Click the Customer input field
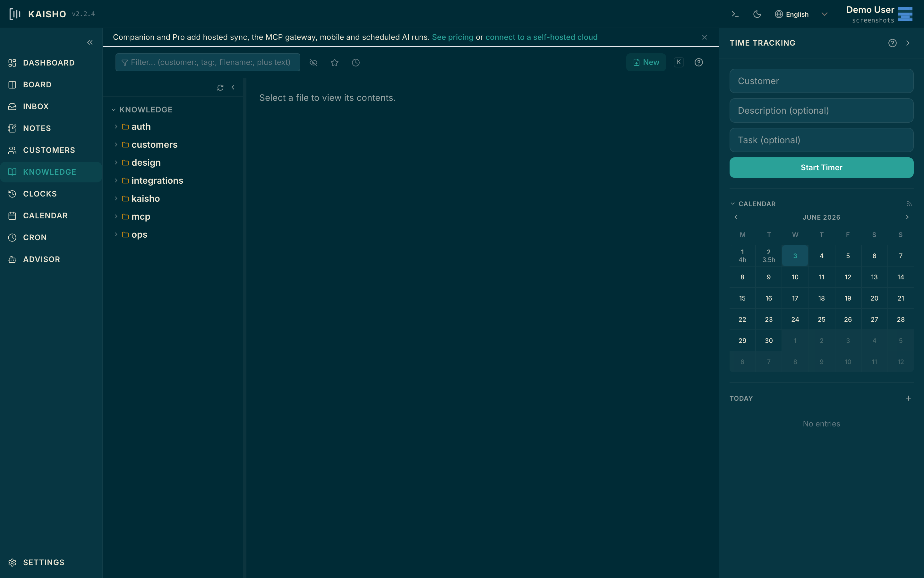924x578 pixels. click(821, 81)
